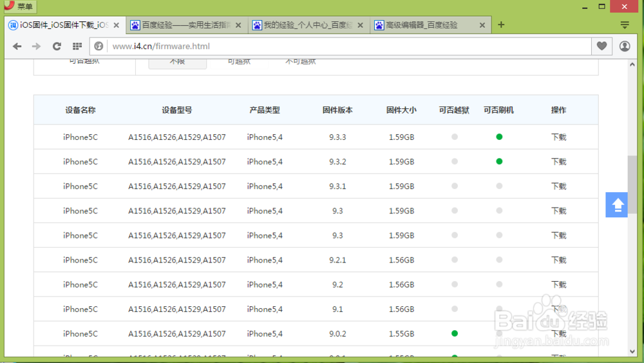This screenshot has height=363, width=644.
Task: Click the green flashable dot for 9.3.2
Action: click(499, 162)
